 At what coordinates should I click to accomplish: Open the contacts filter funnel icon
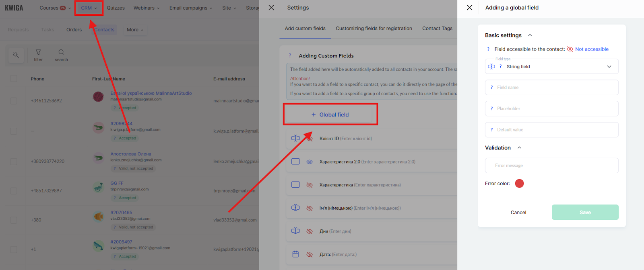coord(38,52)
